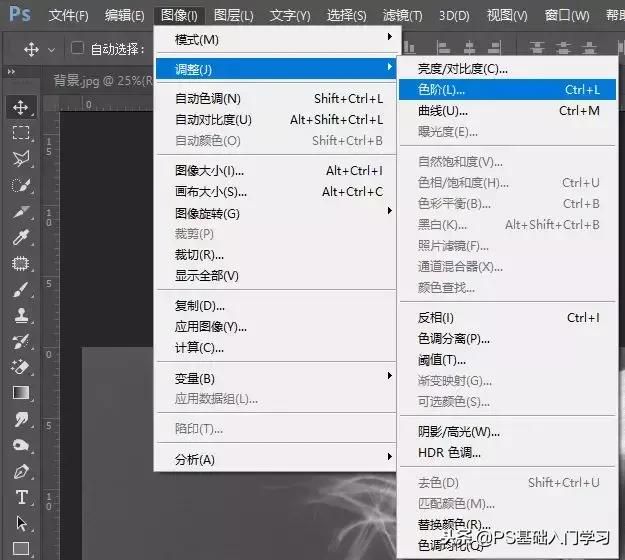Open the 编辑(E) menu

point(125,16)
